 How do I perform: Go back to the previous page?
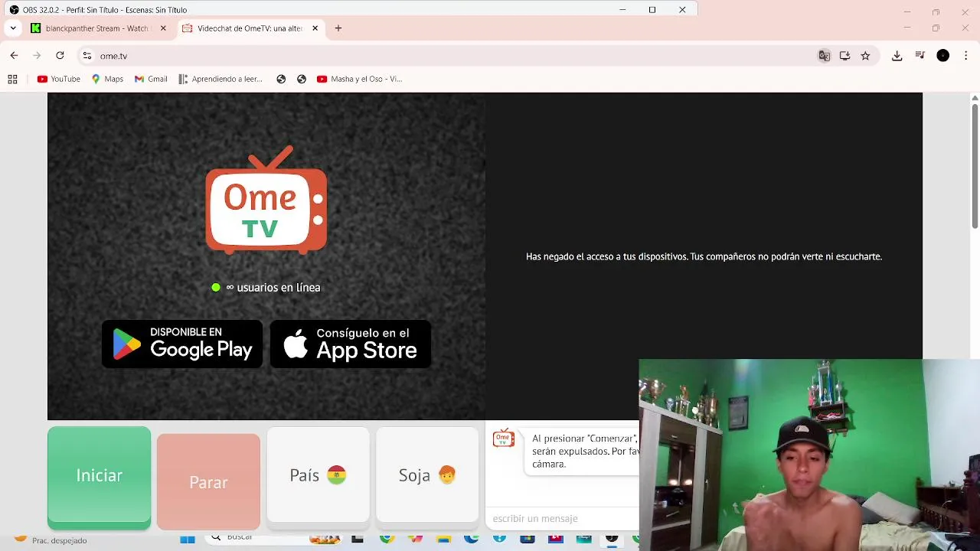click(14, 56)
